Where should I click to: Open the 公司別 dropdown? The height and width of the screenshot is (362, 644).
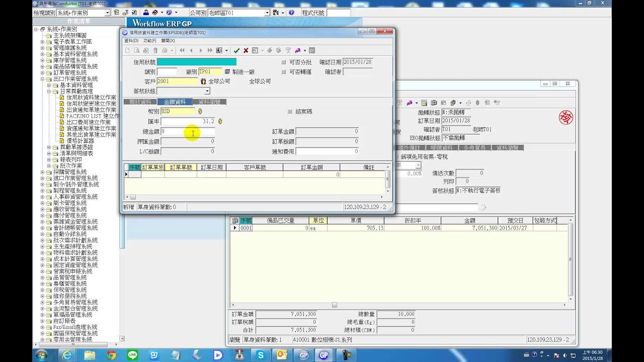pos(267,13)
